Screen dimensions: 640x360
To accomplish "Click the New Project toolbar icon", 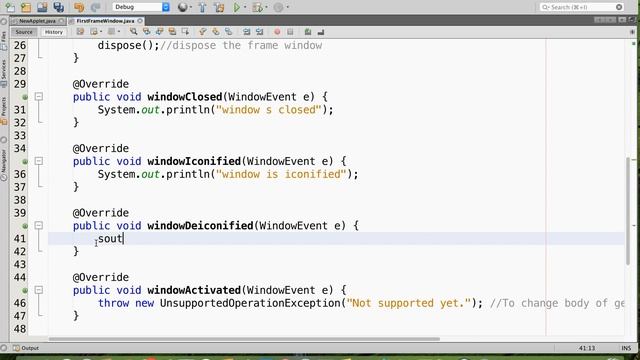I will [x=26, y=7].
